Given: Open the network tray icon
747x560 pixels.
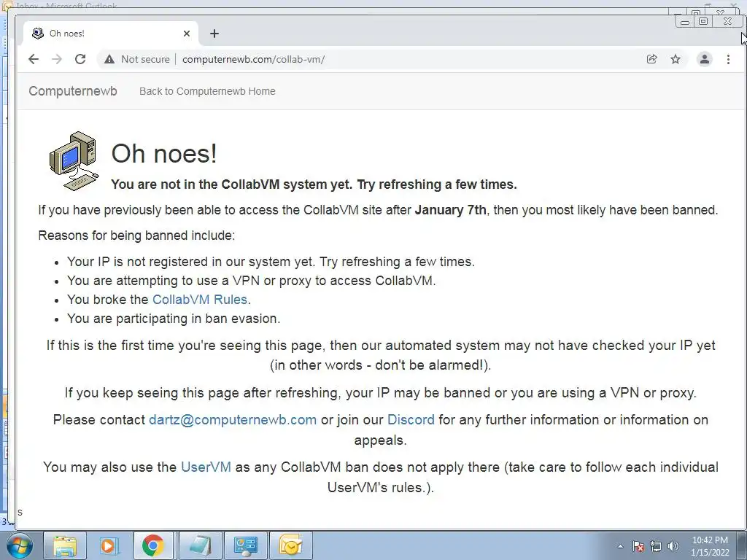Looking at the screenshot, I should click(x=656, y=546).
